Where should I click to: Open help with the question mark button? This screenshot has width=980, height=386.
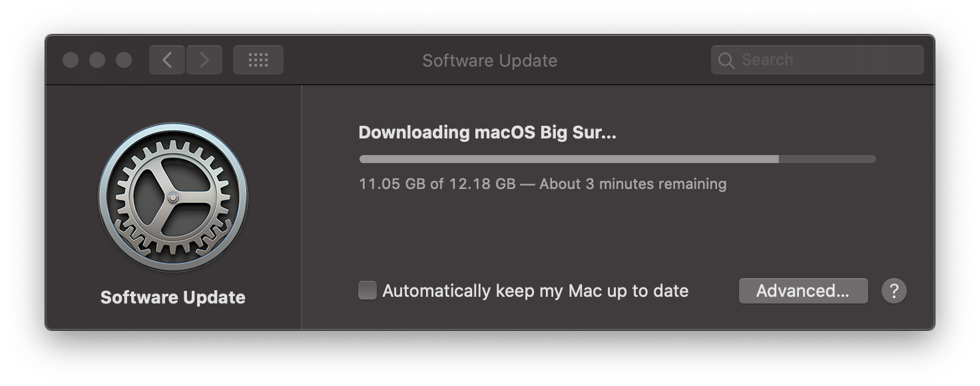click(894, 291)
